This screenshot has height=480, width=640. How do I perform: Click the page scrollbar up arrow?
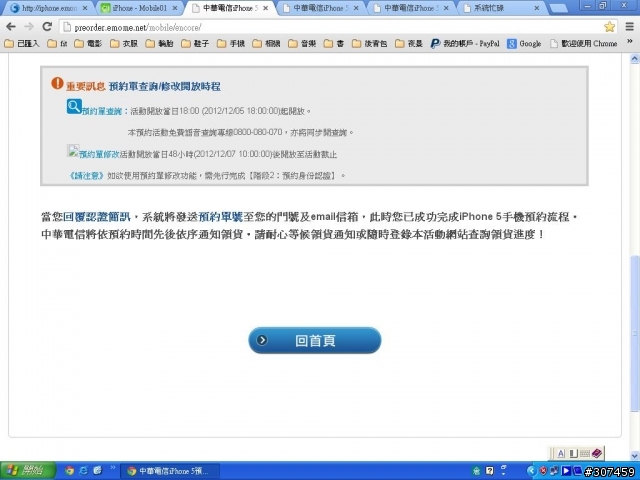point(634,59)
